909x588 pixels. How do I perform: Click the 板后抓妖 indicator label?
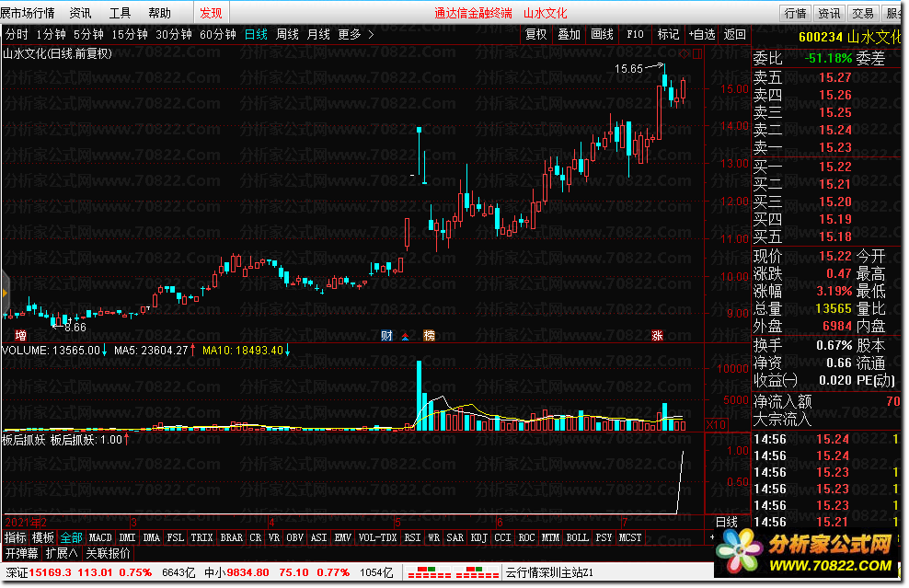[x=23, y=440]
